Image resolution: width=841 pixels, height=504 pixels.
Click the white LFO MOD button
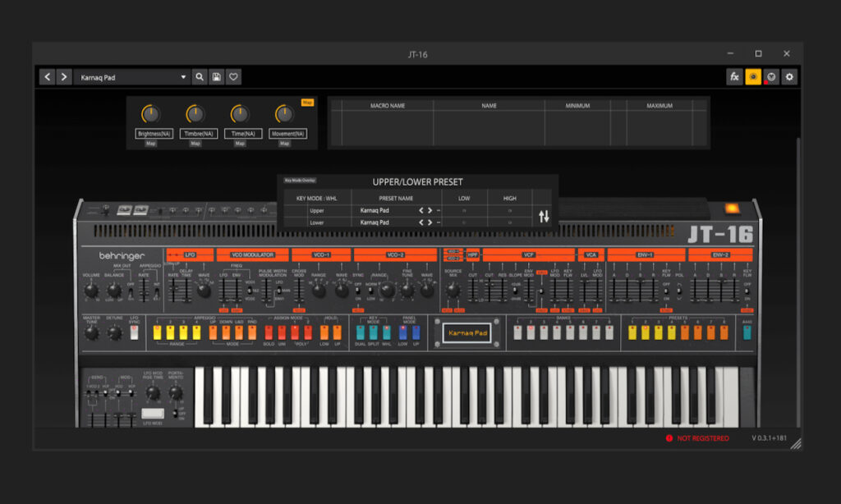(153, 414)
